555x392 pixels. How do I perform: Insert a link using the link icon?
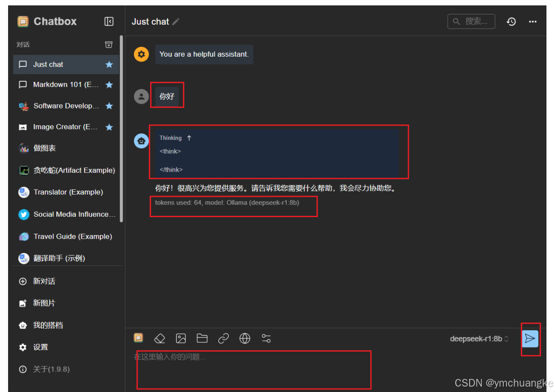coord(223,339)
